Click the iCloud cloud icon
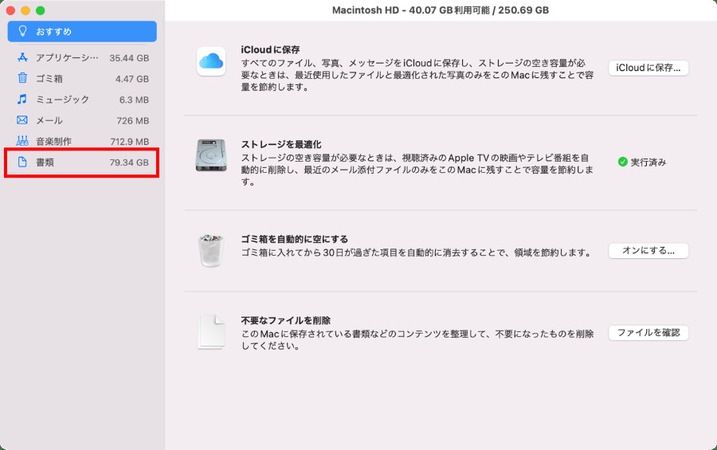The width and height of the screenshot is (717, 450). pos(211,61)
